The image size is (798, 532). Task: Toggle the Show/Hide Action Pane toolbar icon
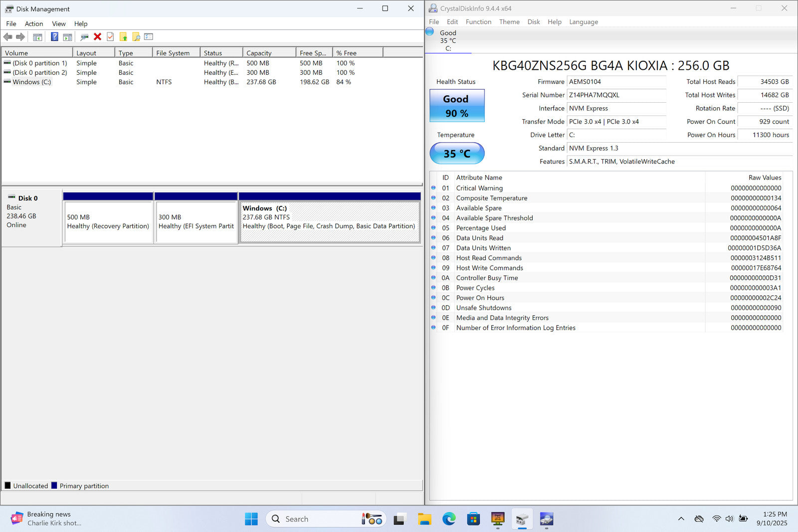67,37
